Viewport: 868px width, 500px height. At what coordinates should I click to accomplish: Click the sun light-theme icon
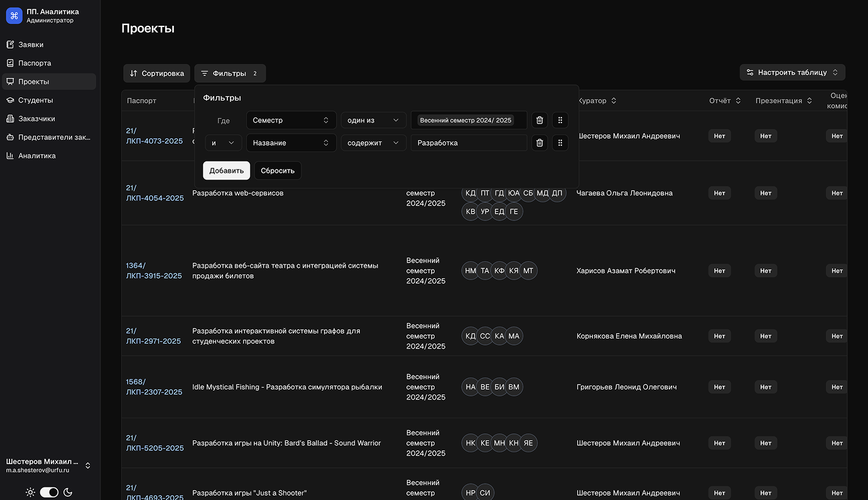(x=30, y=492)
